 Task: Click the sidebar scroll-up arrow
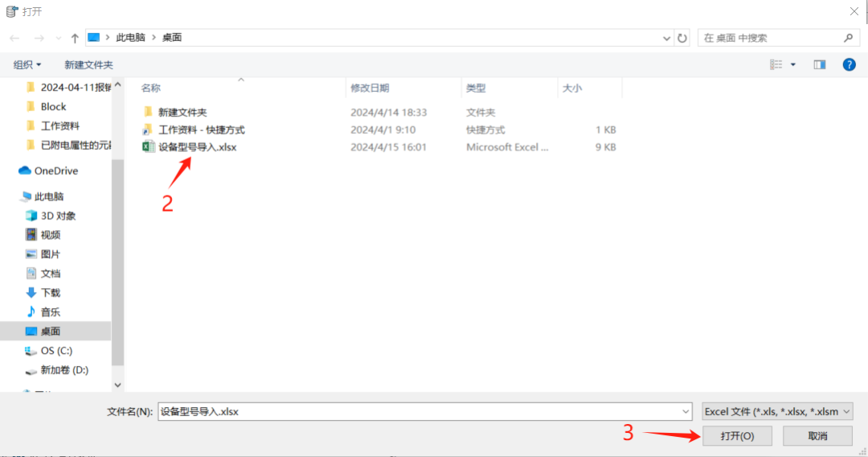117,84
